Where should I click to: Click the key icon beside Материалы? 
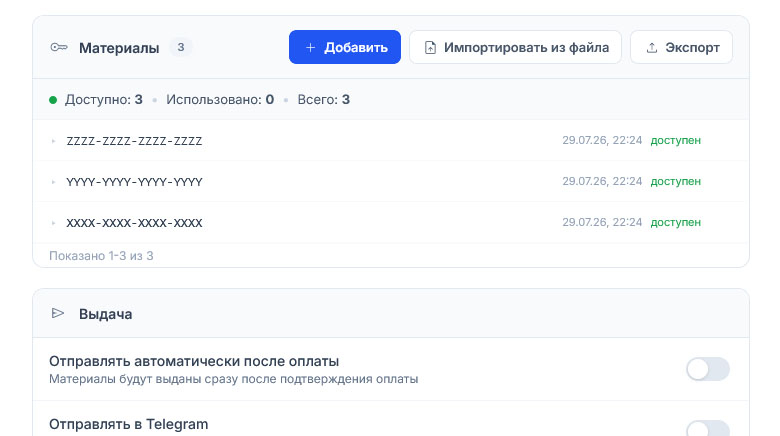(x=59, y=47)
